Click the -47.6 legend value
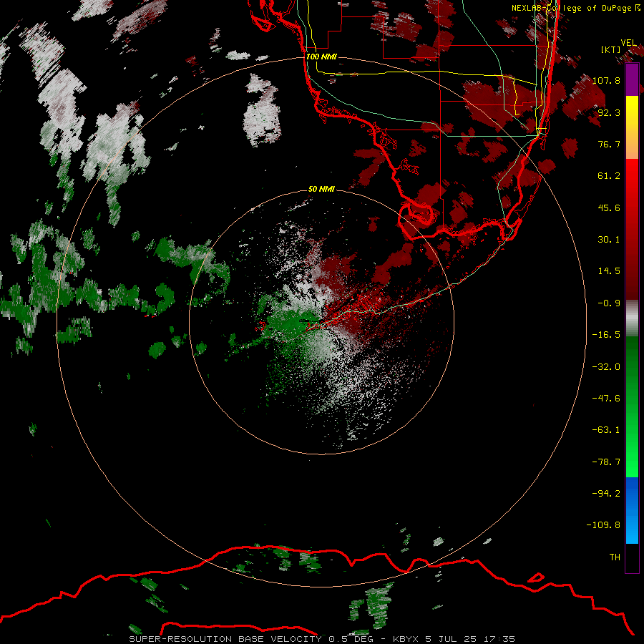The width and height of the screenshot is (644, 644). 606,399
